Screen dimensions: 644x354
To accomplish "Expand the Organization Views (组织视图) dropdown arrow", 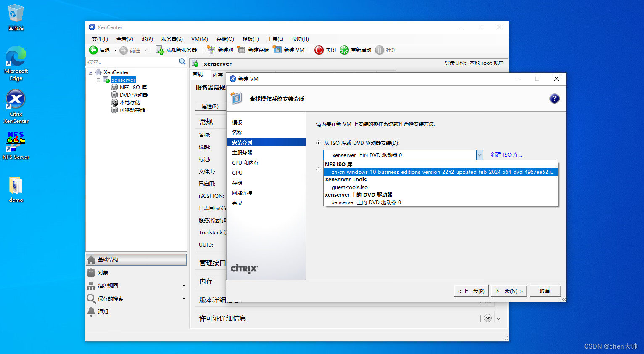I will (x=184, y=286).
